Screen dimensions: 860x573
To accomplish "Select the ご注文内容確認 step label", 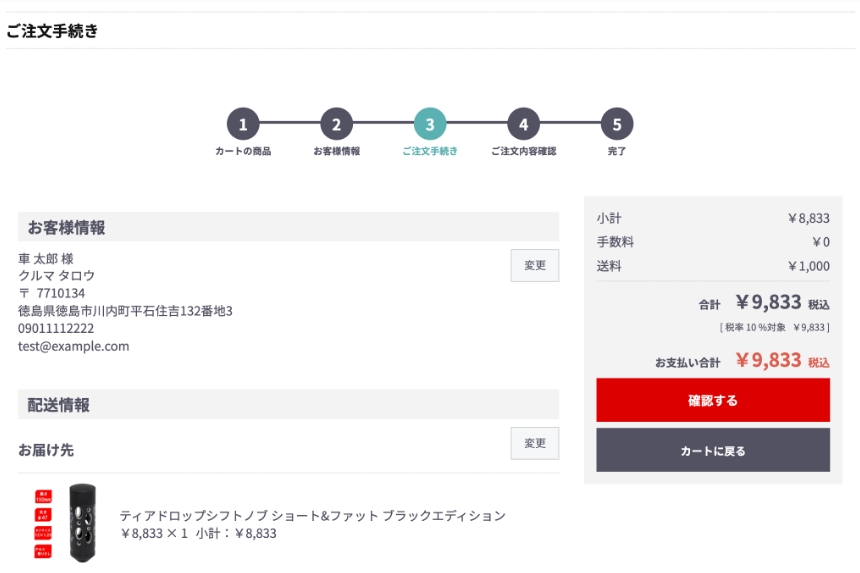I will point(523,151).
